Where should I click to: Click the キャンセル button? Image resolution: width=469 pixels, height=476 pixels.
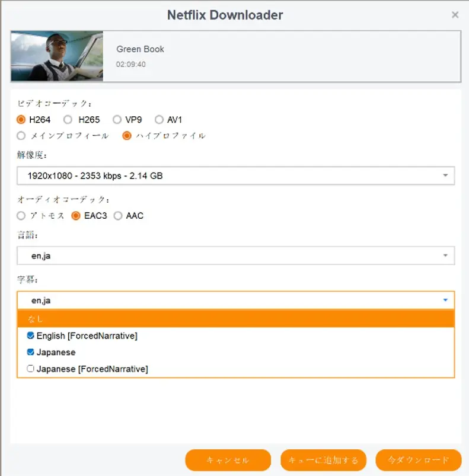(228, 460)
